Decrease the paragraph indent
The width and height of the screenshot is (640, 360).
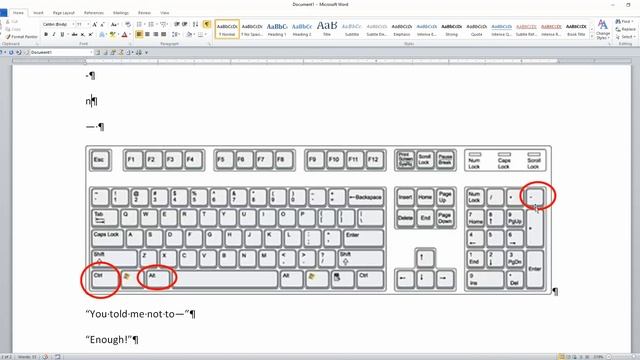click(177, 24)
